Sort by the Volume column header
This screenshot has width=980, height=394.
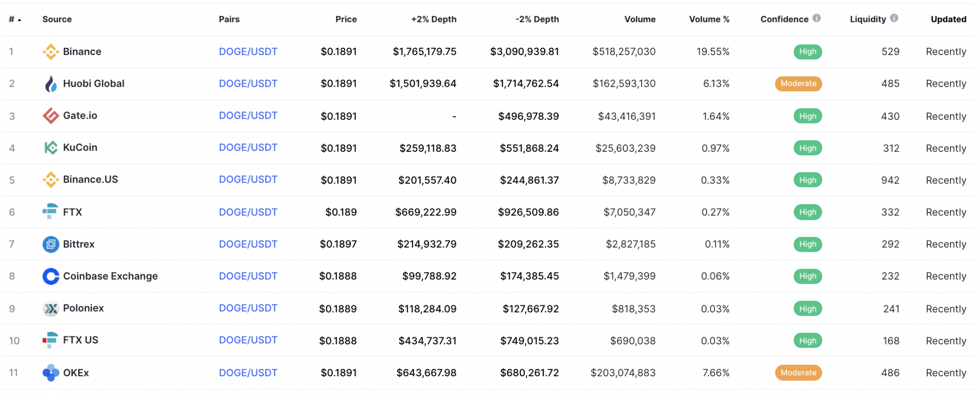coord(640,19)
